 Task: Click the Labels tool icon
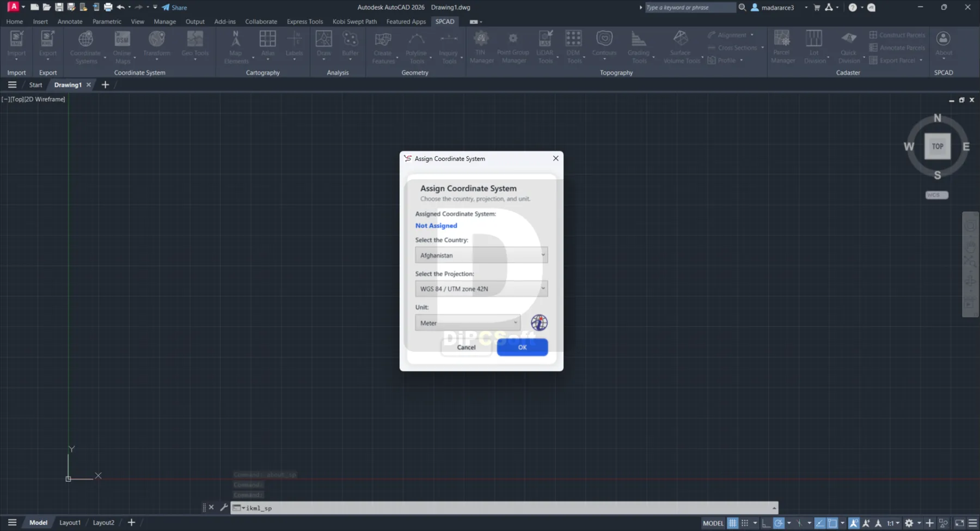click(294, 39)
